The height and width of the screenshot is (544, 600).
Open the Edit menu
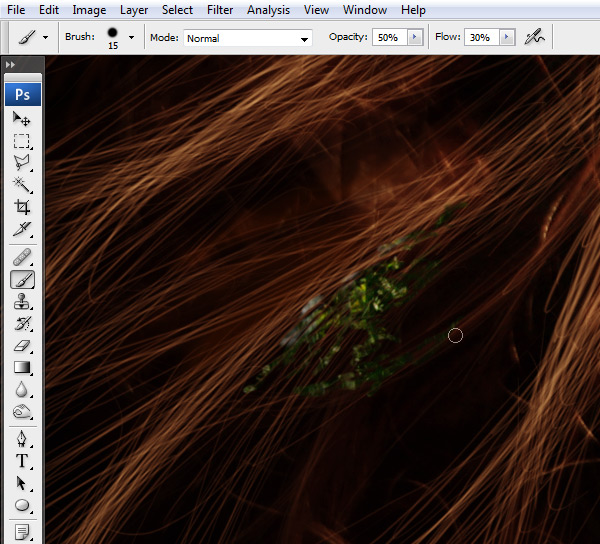(x=49, y=10)
